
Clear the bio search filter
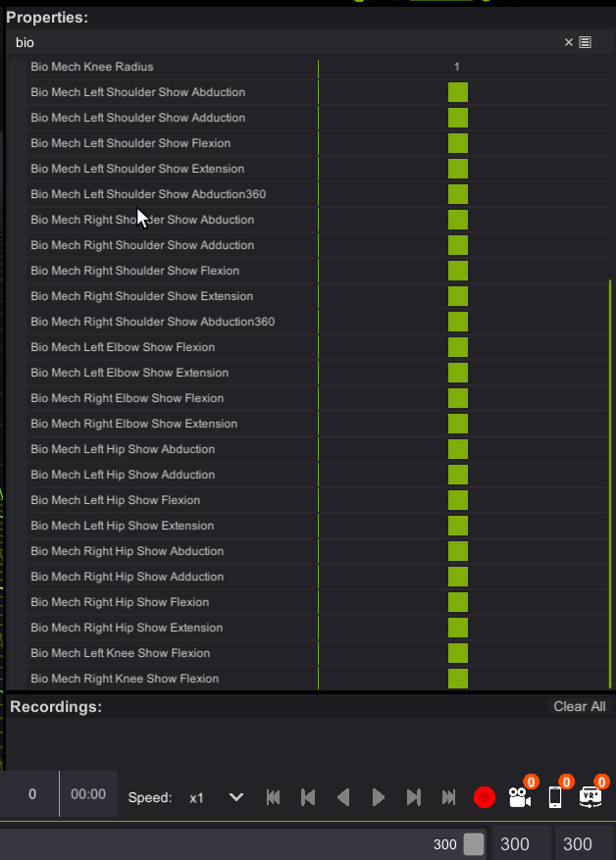pos(569,42)
